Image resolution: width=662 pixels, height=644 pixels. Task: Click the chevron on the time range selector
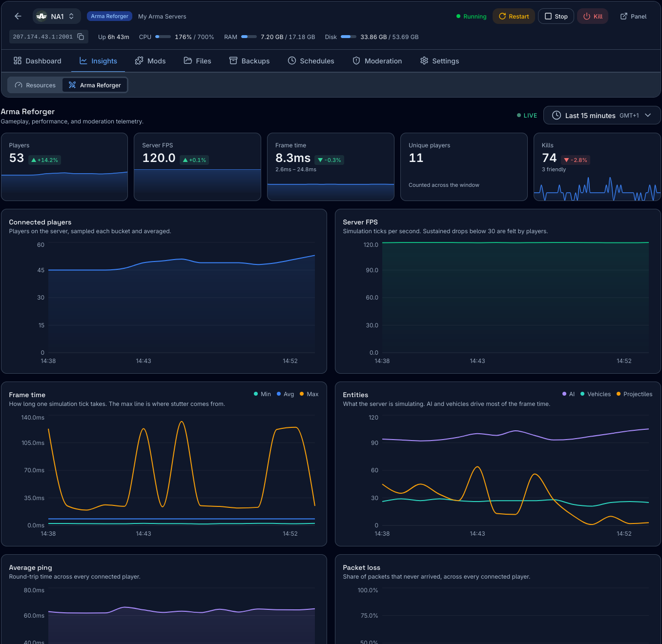648,115
